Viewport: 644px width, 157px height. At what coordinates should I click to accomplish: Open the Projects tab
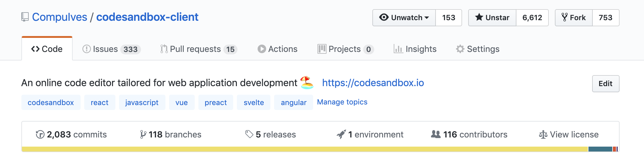pos(346,49)
